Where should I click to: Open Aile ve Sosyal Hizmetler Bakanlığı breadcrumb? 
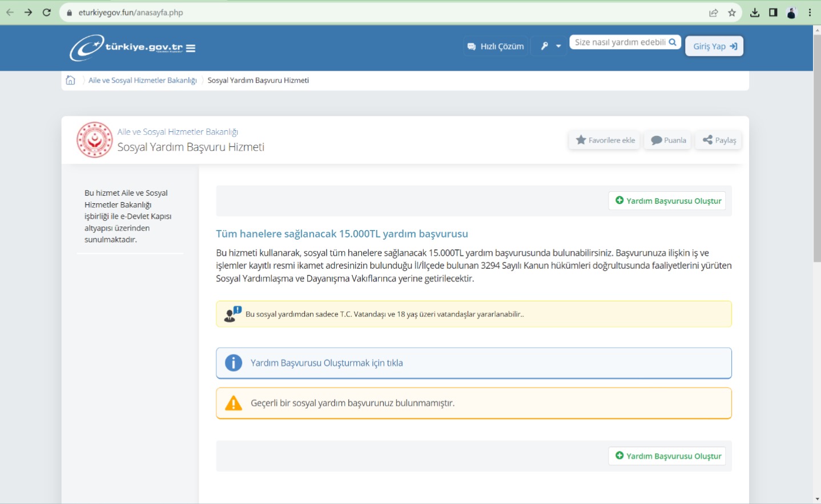click(x=143, y=80)
